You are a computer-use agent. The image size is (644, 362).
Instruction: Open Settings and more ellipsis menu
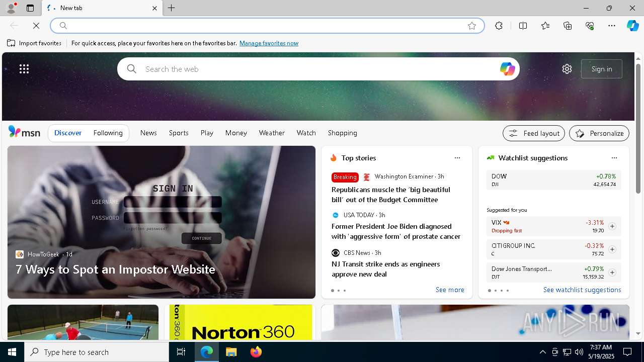pos(612,26)
